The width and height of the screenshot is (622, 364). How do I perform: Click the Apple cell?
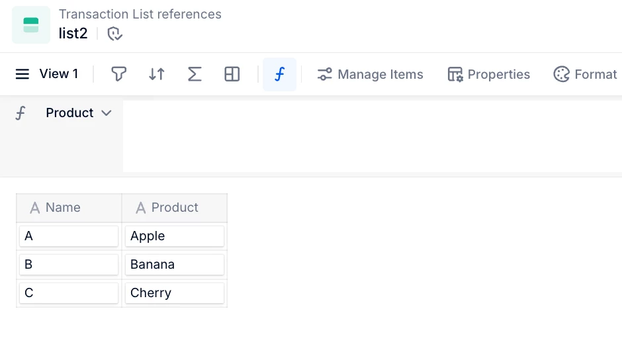[x=175, y=236]
